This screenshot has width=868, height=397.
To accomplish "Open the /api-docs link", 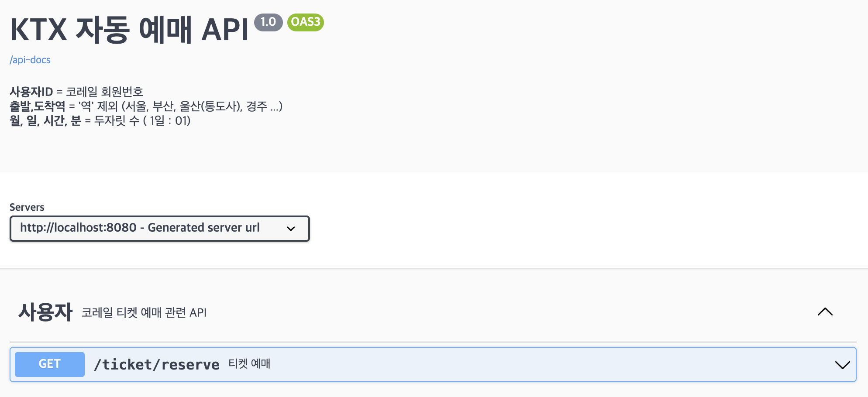I will click(30, 60).
